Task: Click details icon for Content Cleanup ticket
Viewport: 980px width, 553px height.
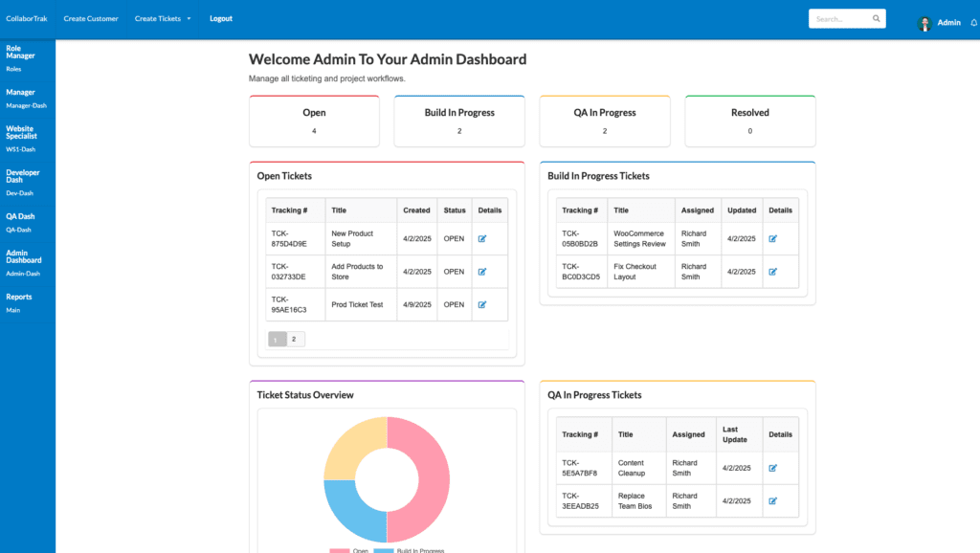Action: tap(772, 468)
